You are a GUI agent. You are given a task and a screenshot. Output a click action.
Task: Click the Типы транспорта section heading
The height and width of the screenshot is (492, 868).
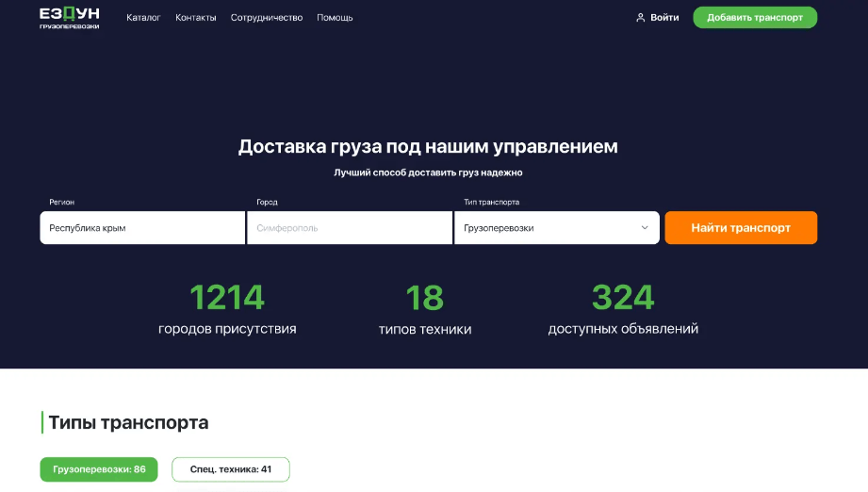[x=128, y=423]
